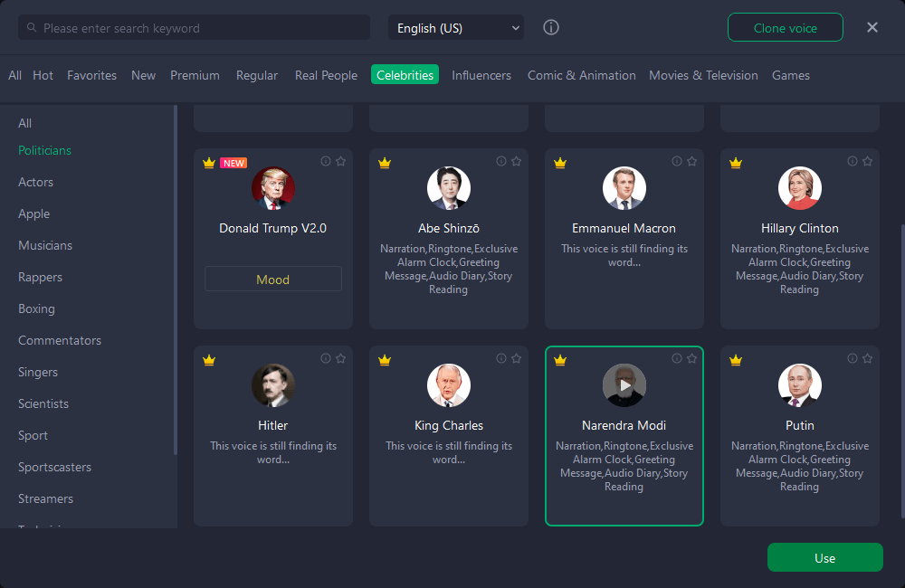Click the crown icon on Emmanuel Macron card
The width and height of the screenshot is (905, 588).
click(x=560, y=163)
